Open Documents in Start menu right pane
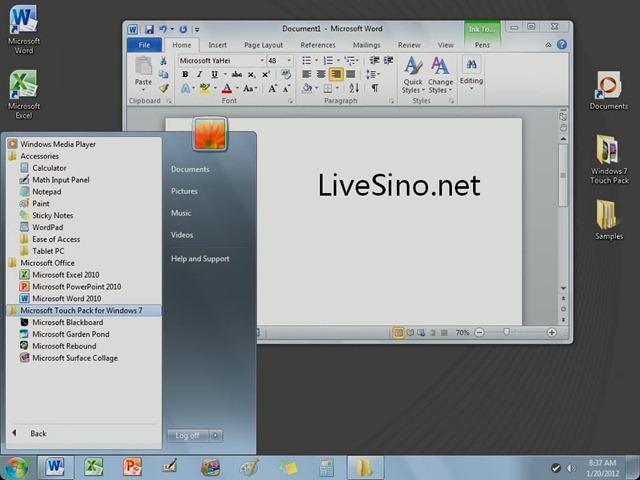This screenshot has width=640, height=480. pyautogui.click(x=190, y=169)
